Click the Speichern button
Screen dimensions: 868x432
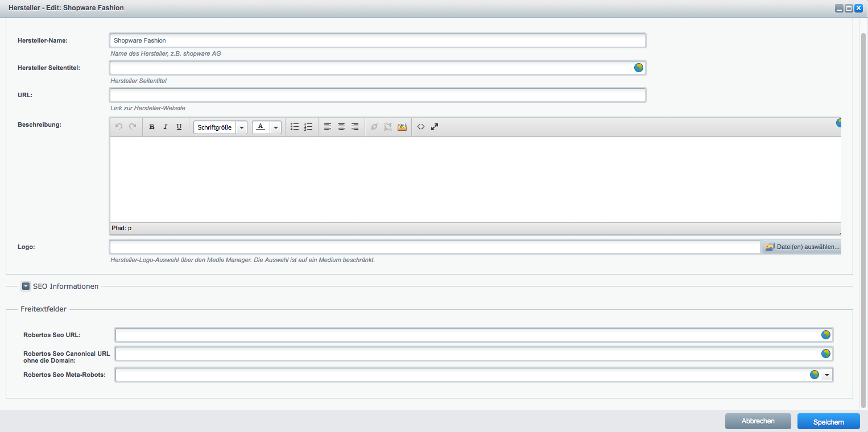(829, 421)
